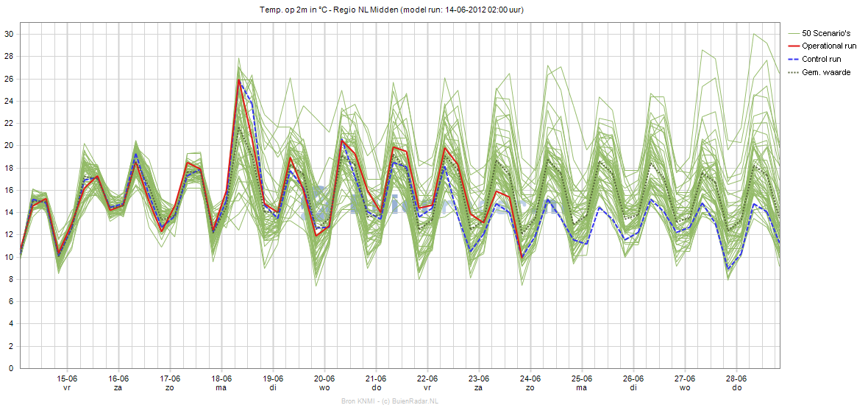Image resolution: width=868 pixels, height=405 pixels.
Task: Select the 'Control run' legend entry
Action: (821, 60)
